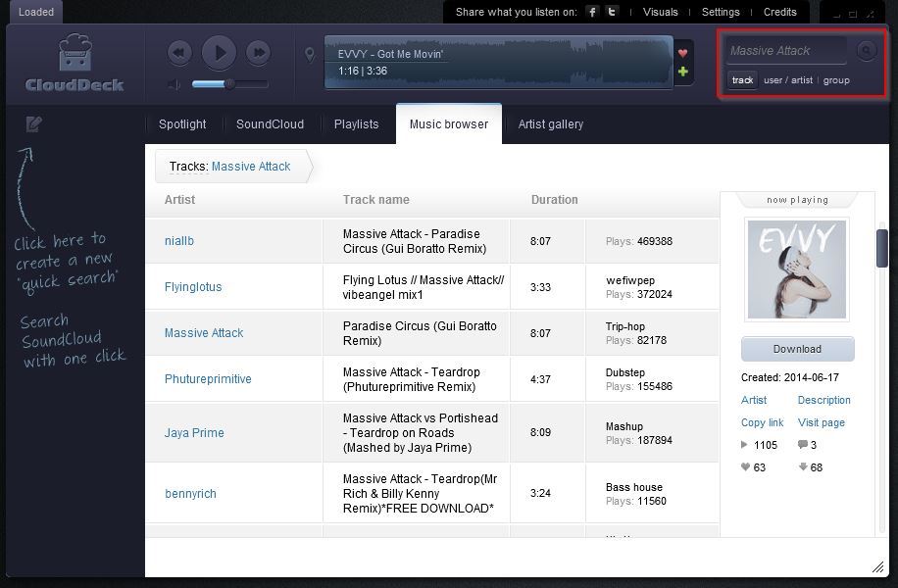Share on Twitter icon
Viewport: 898px width, 588px height.
click(612, 12)
